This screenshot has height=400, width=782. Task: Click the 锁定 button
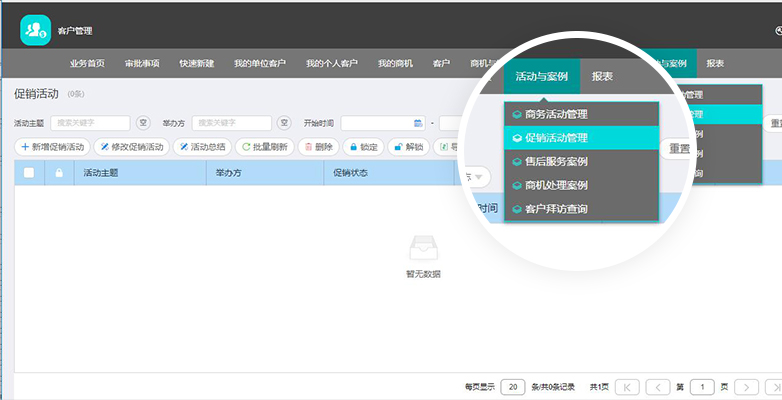click(x=363, y=147)
